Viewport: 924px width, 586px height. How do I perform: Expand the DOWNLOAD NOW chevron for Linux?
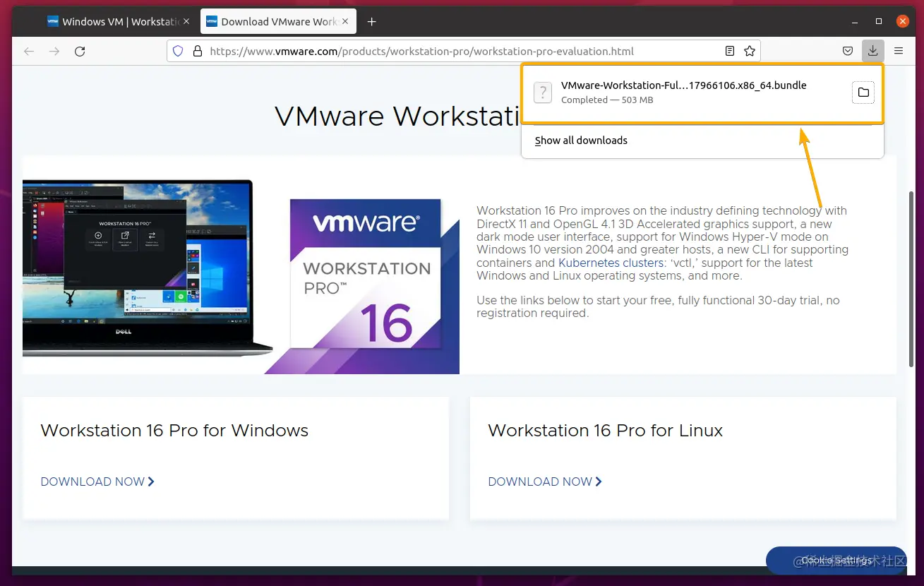coord(599,482)
